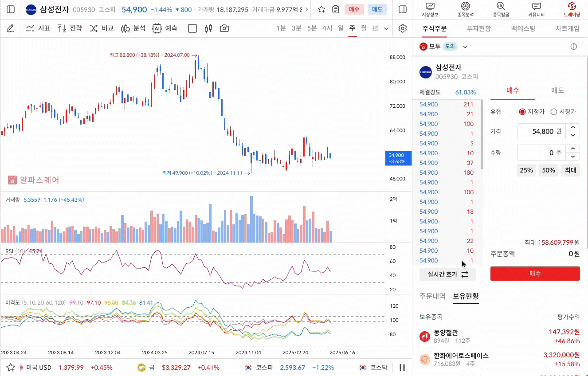The width and height of the screenshot is (588, 376).
Task: Open the 지표 indicators menu
Action: (x=38, y=28)
